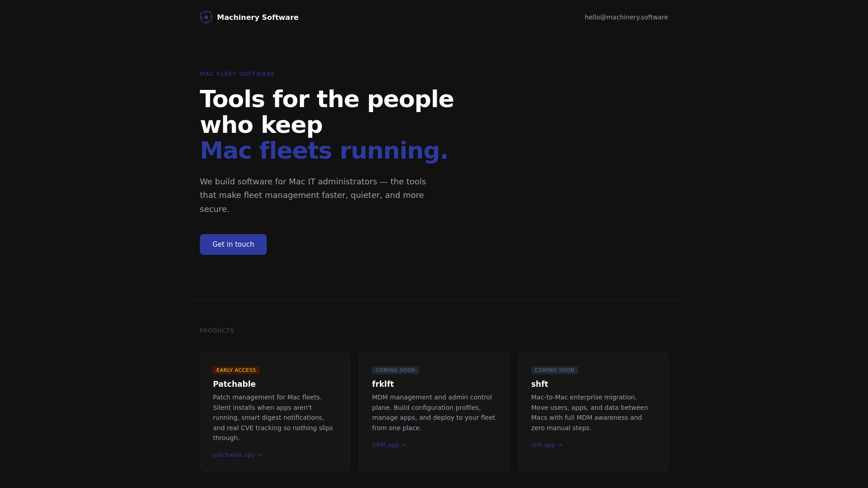Open the Machinery Software home link text
This screenshot has width=868, height=488.
click(x=258, y=17)
